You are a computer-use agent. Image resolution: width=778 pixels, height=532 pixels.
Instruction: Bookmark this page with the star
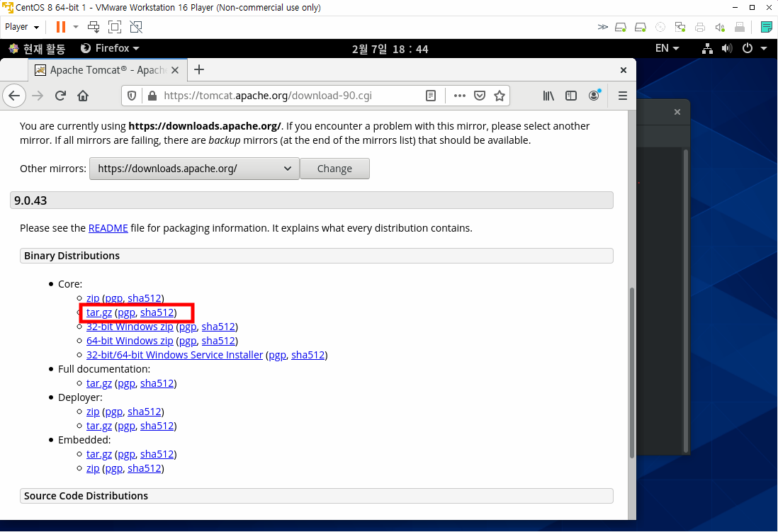500,96
